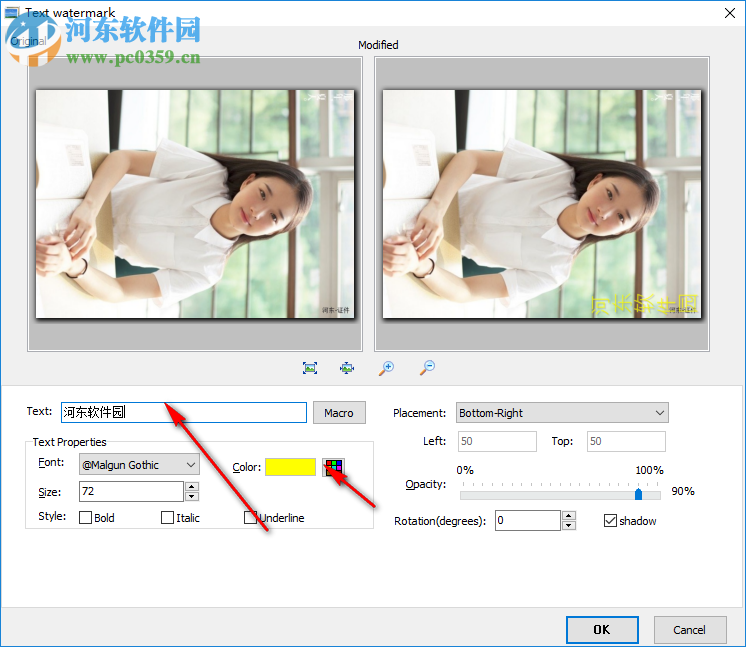Confirm with the OK button

602,630
